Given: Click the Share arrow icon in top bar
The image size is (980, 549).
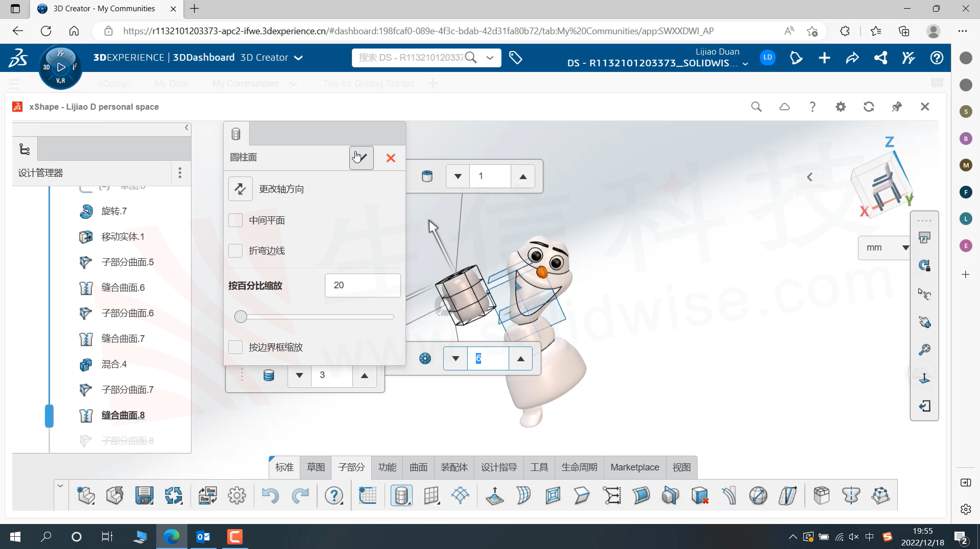Looking at the screenshot, I should (852, 58).
